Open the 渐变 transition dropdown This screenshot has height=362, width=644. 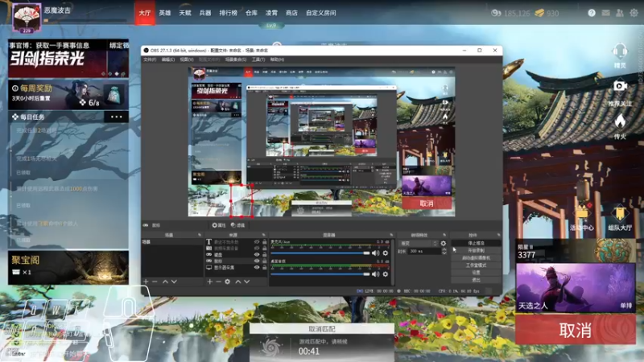tap(418, 244)
